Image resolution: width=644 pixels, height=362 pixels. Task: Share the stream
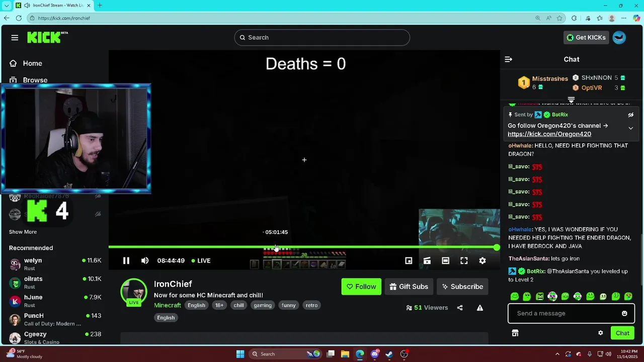tap(460, 308)
